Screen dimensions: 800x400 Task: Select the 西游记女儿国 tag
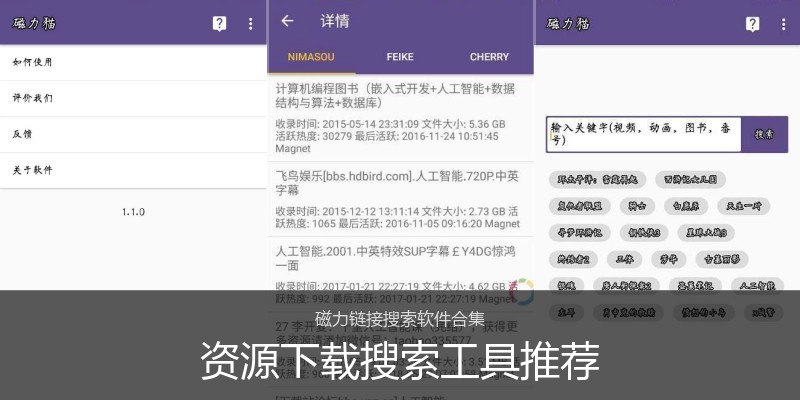[690, 180]
